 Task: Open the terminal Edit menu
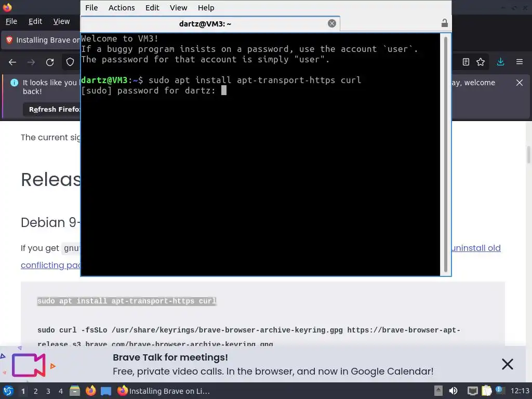tap(152, 7)
